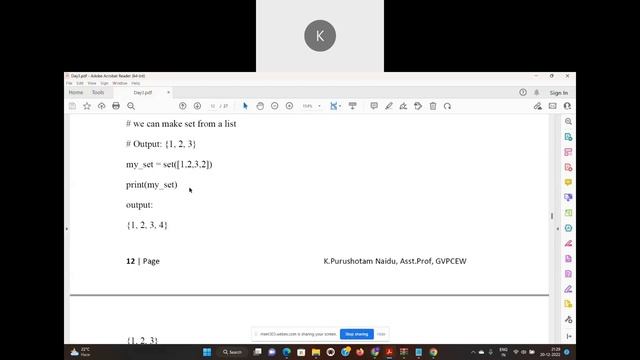Zoom in with the plus circle icon

click(289, 106)
